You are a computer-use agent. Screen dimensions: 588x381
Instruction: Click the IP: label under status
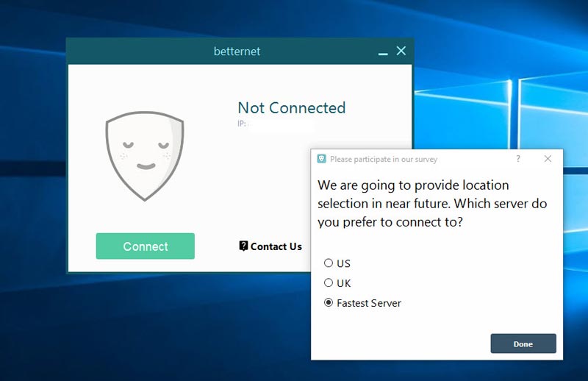pyautogui.click(x=242, y=124)
